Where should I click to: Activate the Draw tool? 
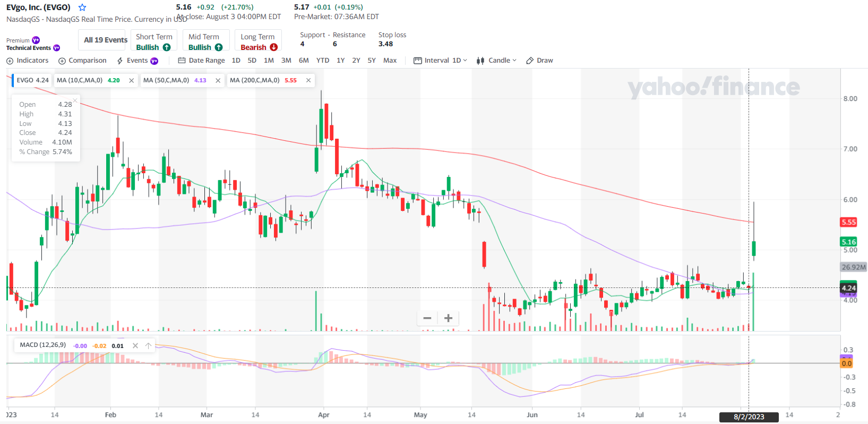[x=540, y=61]
